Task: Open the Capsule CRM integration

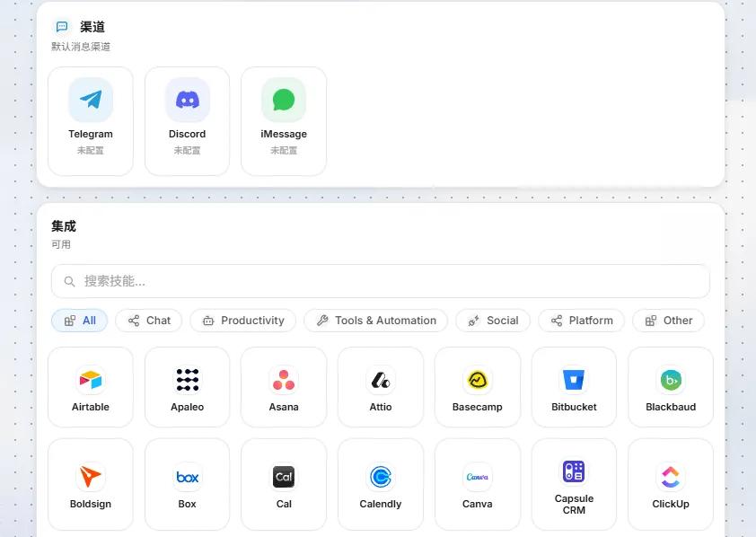Action: tap(574, 484)
